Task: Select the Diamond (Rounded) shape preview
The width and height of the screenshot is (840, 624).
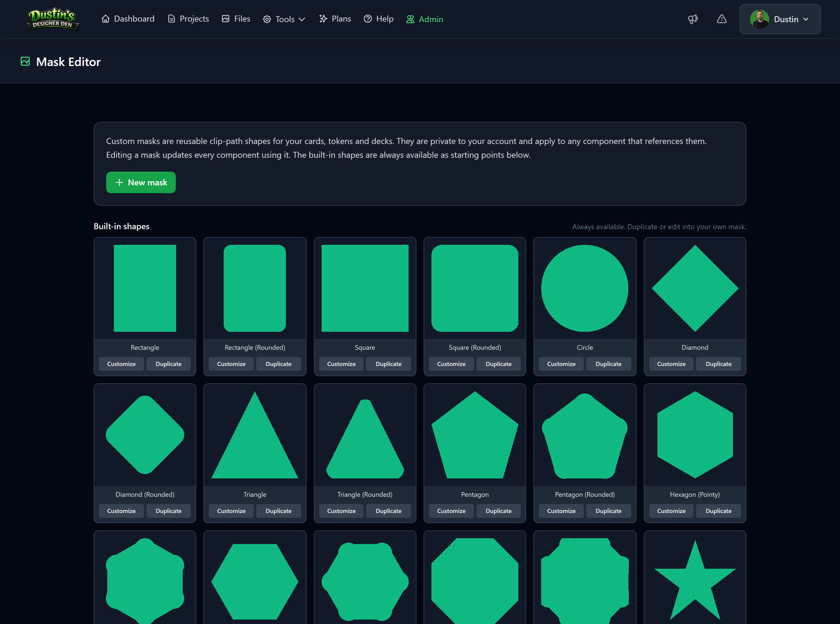Action: (145, 435)
